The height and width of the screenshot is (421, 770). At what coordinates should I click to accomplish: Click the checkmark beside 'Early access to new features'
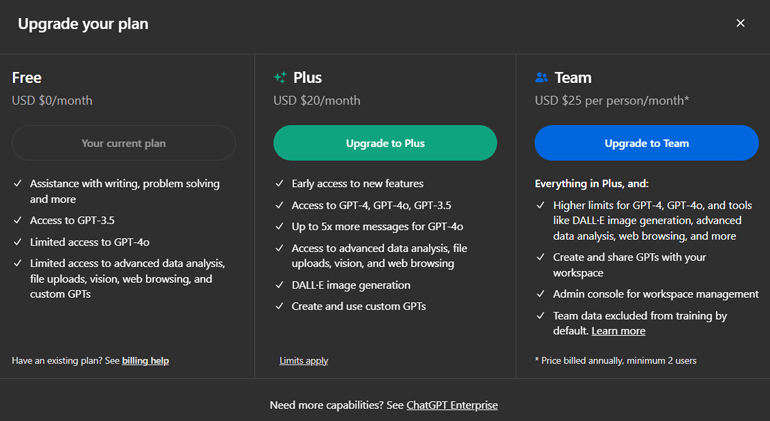[x=279, y=184]
